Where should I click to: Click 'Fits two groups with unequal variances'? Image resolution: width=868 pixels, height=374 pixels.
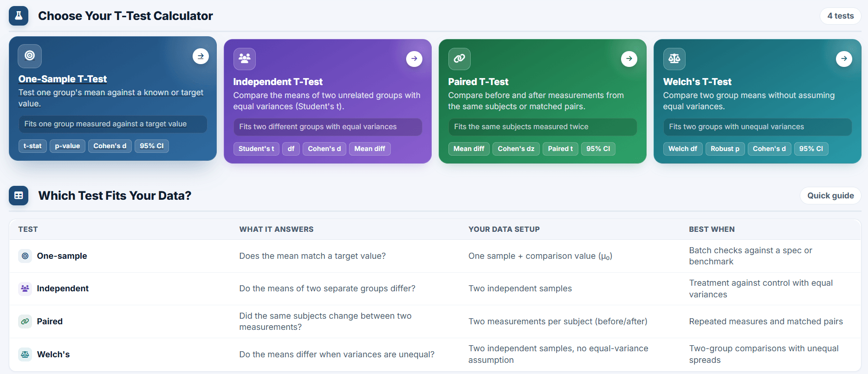pyautogui.click(x=758, y=127)
